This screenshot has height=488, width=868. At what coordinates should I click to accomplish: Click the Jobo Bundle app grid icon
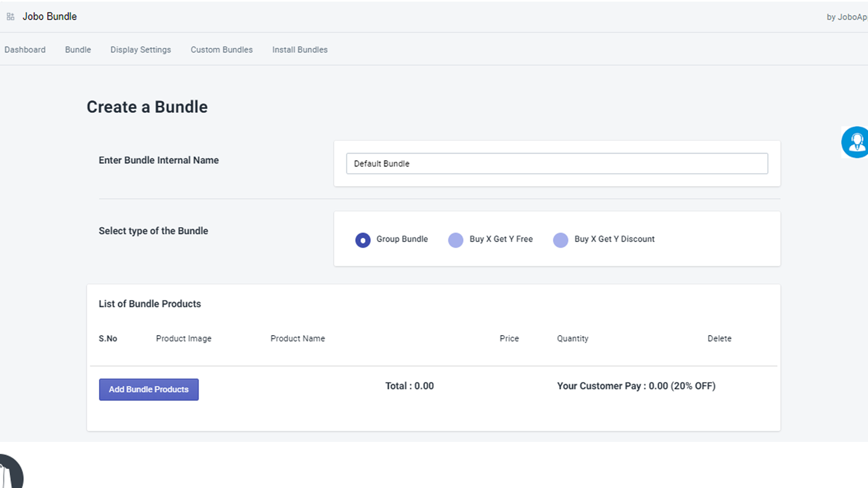(10, 16)
